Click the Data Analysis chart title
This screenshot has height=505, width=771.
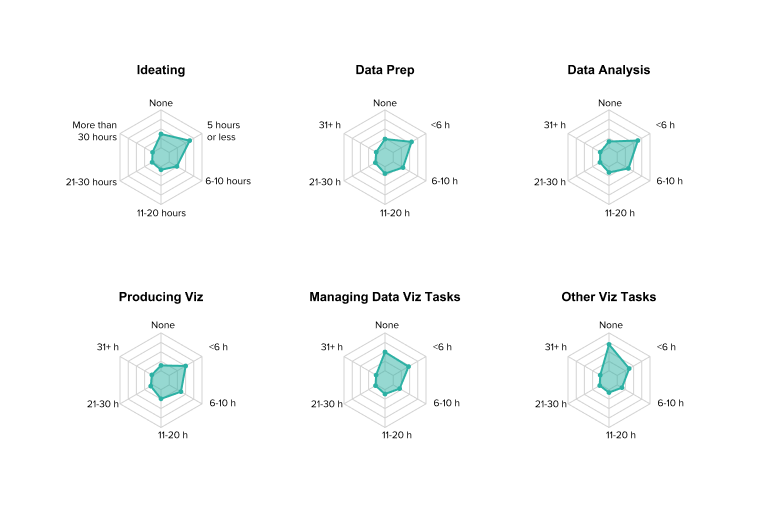tap(609, 70)
